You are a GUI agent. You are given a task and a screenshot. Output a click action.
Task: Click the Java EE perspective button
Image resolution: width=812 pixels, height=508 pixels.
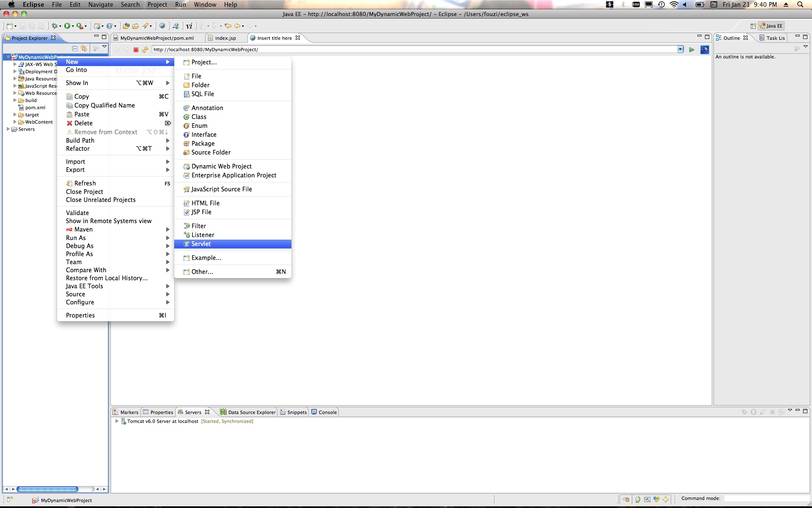[771, 26]
